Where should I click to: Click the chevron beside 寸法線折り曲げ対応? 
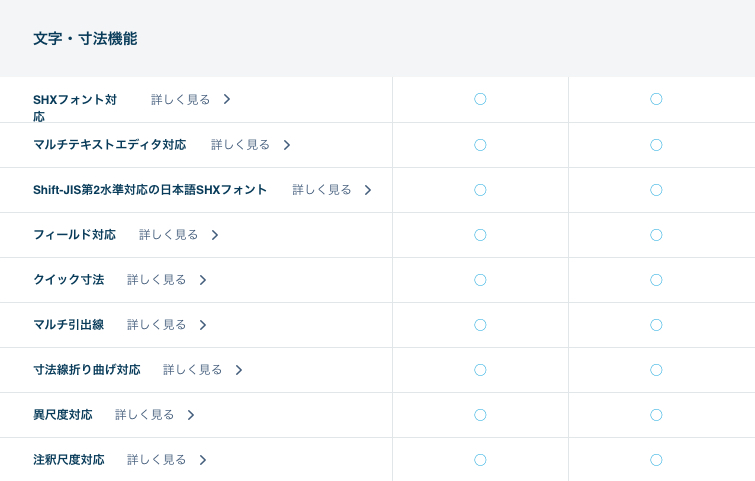[239, 370]
